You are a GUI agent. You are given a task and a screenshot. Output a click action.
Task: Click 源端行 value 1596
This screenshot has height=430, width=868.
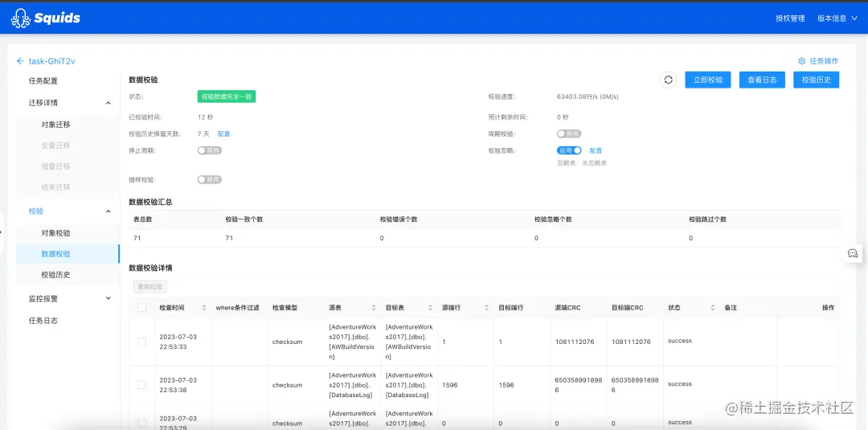point(449,385)
